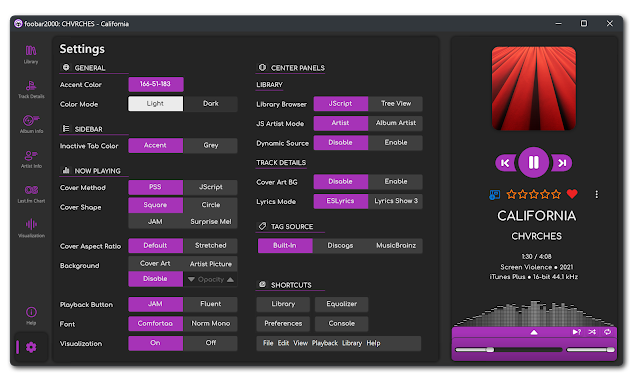Click the Console shortcut button
639x392 pixels.
pyautogui.click(x=342, y=324)
